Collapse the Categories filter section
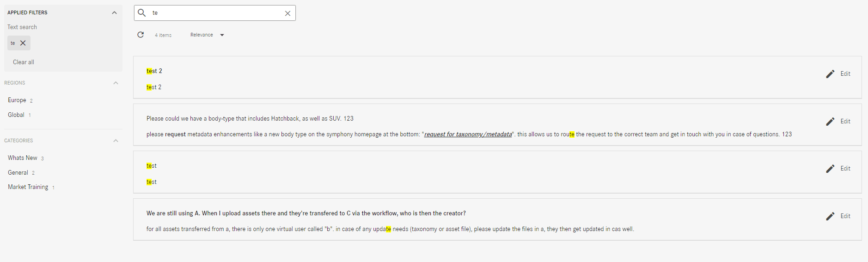 116,140
